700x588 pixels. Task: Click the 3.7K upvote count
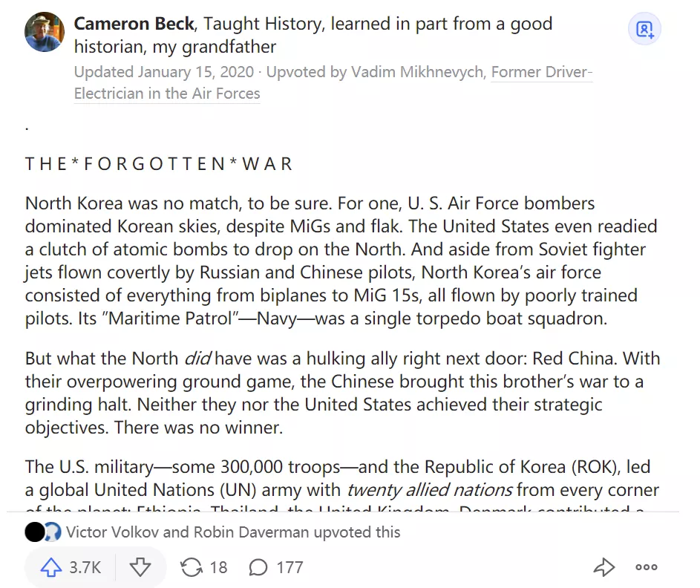click(85, 568)
